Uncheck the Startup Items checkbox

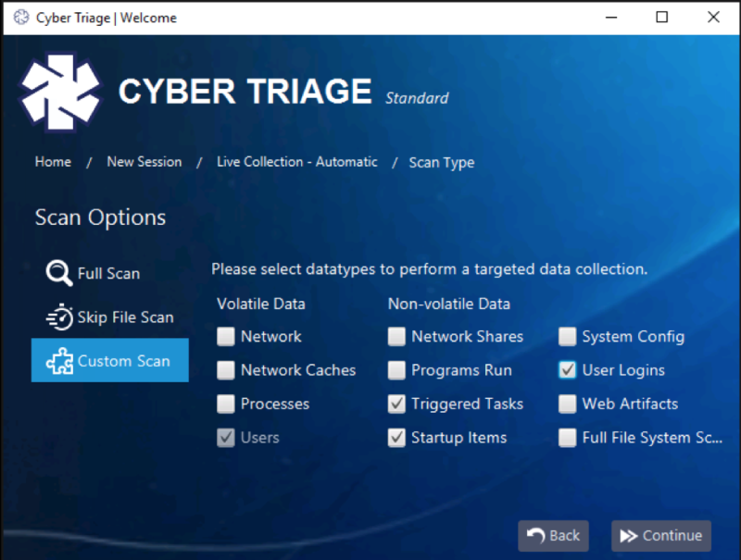click(x=396, y=438)
